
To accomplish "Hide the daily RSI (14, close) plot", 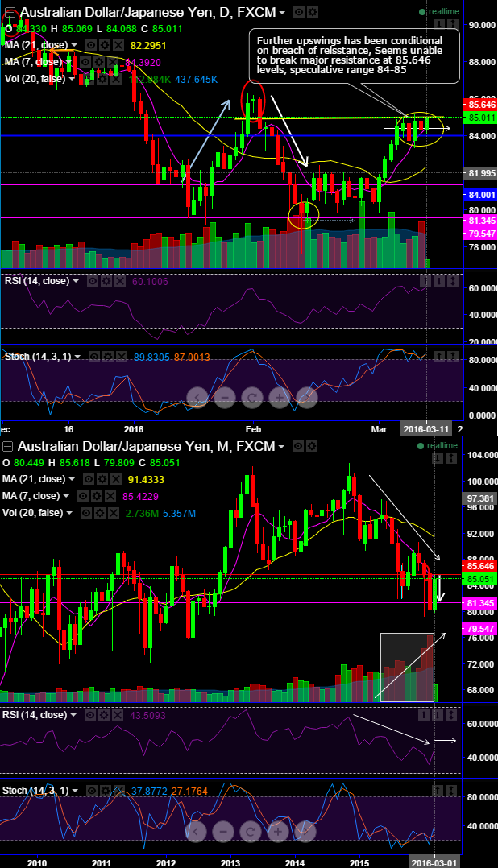I will pyautogui.click(x=93, y=281).
